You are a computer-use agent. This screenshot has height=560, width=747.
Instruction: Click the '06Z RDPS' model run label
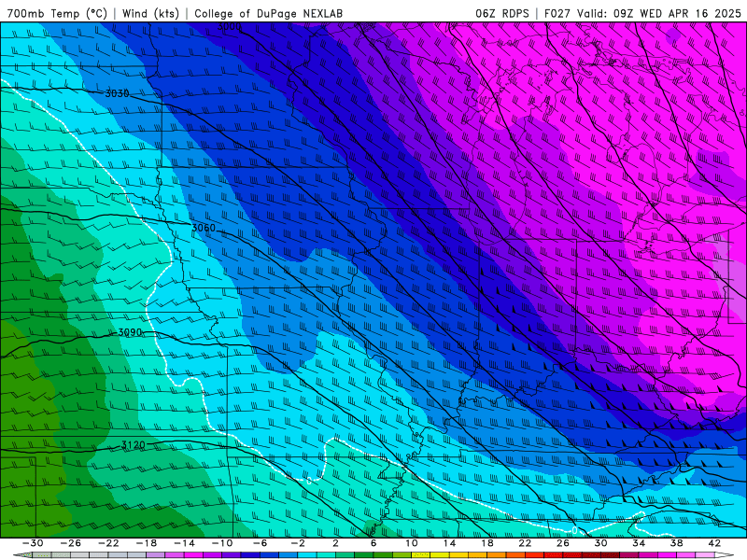[x=502, y=13]
